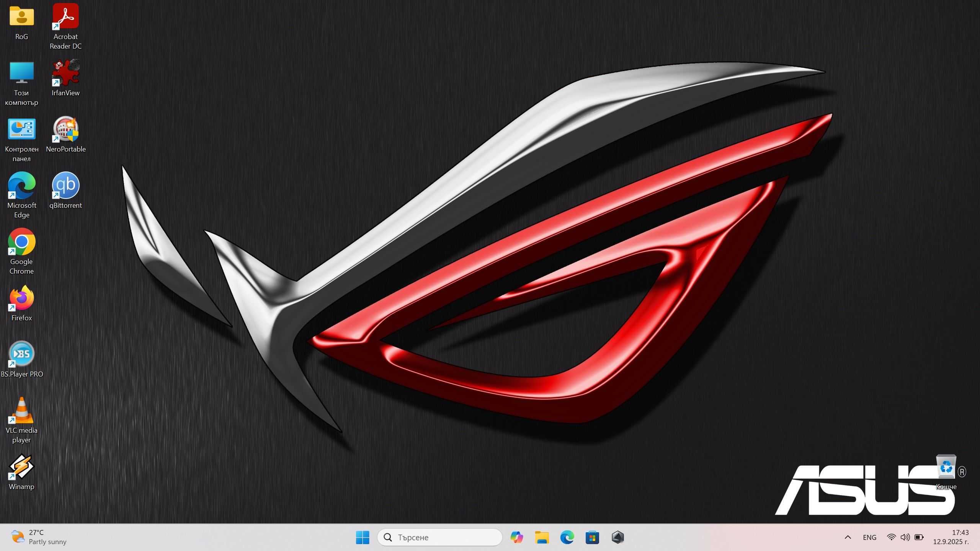Select the qBittorrent shortcut icon
The image size is (980, 551).
(65, 185)
